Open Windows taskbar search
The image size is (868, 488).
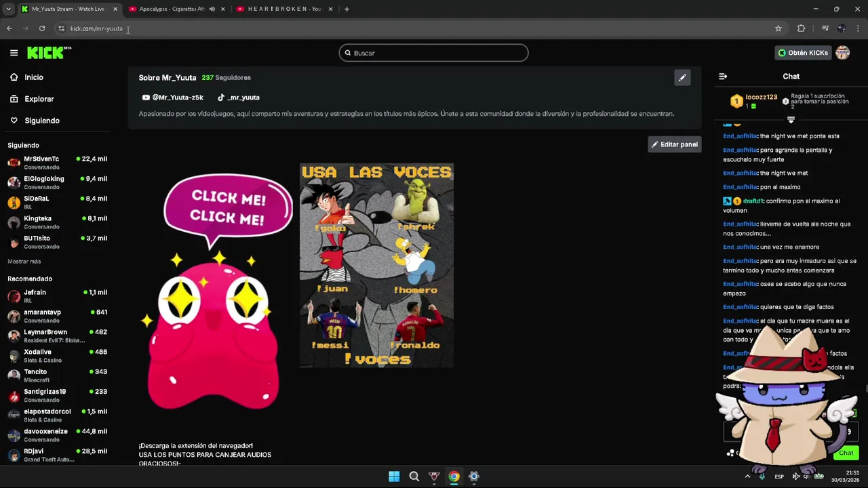(414, 476)
